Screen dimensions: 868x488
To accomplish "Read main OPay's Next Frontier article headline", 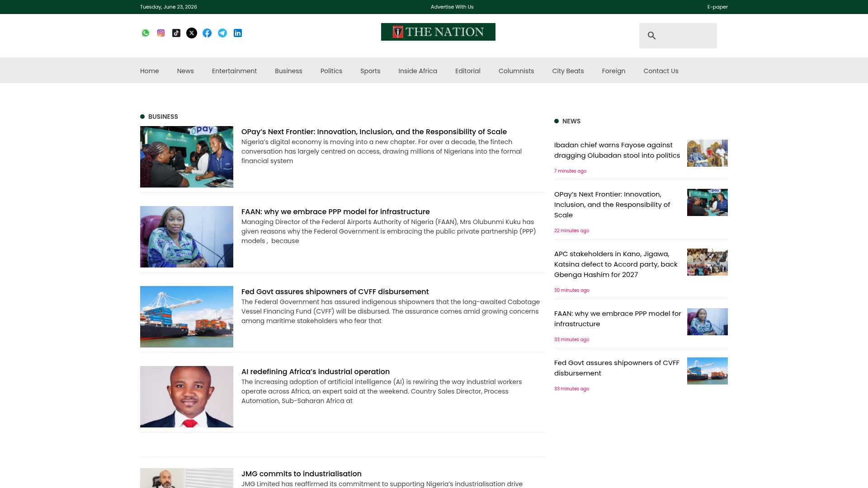I will [374, 131].
